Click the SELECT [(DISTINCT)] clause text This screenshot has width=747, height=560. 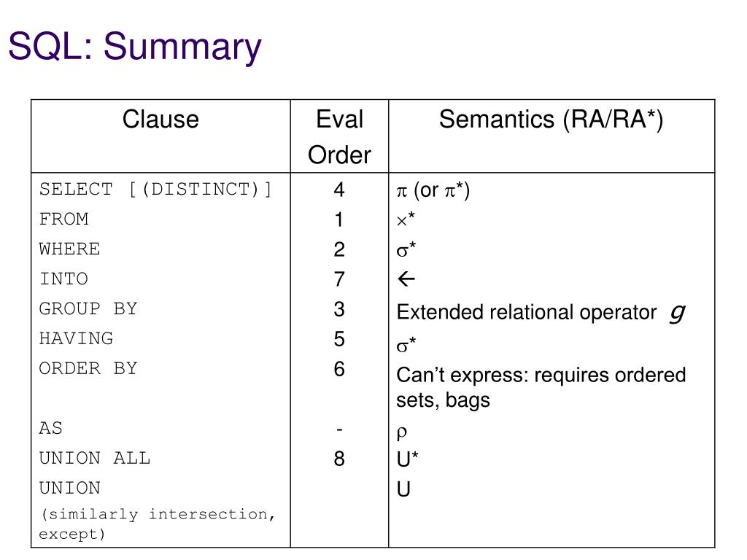click(155, 190)
